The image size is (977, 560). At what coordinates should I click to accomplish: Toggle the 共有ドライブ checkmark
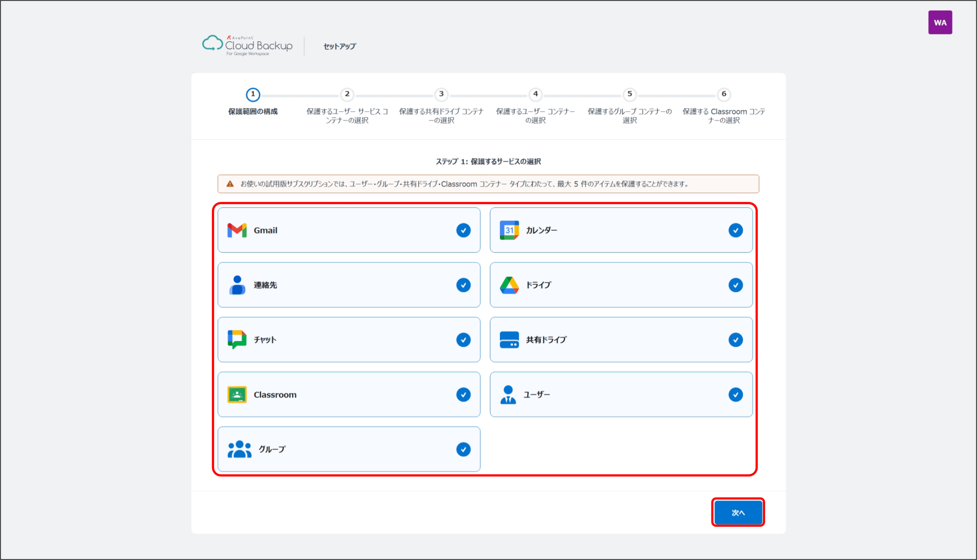(x=735, y=340)
